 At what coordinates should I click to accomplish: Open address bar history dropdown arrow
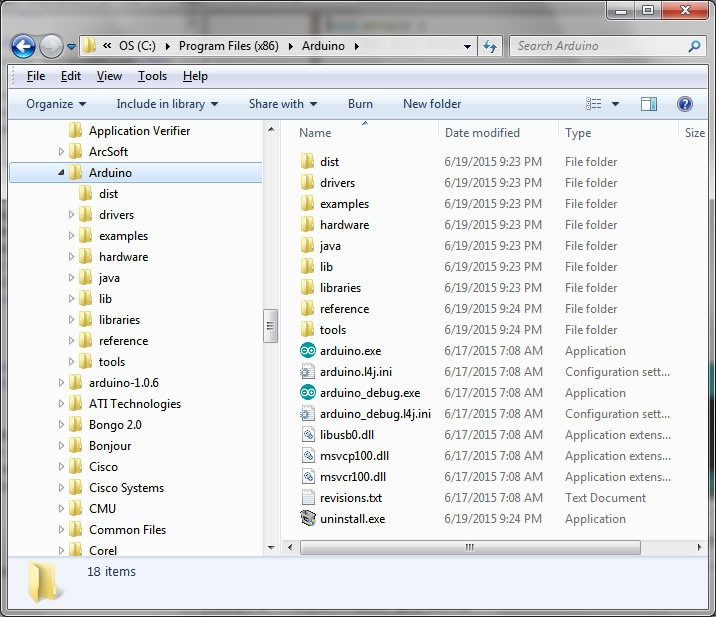(x=467, y=47)
